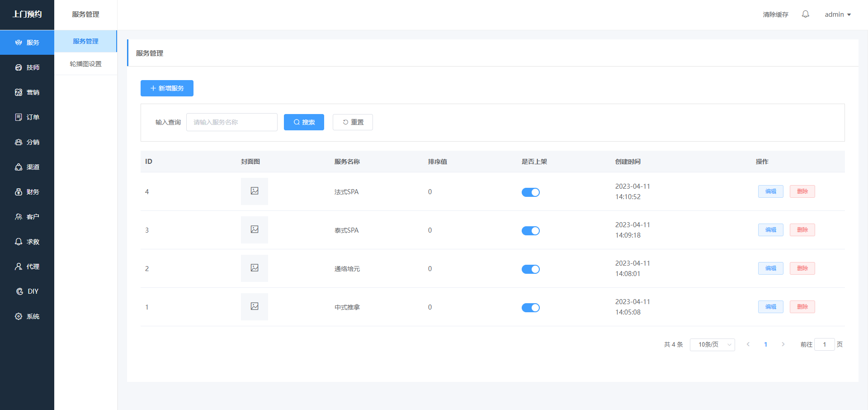The height and width of the screenshot is (410, 868).
Task: Open the 10条/页 page size dropdown
Action: tap(712, 345)
